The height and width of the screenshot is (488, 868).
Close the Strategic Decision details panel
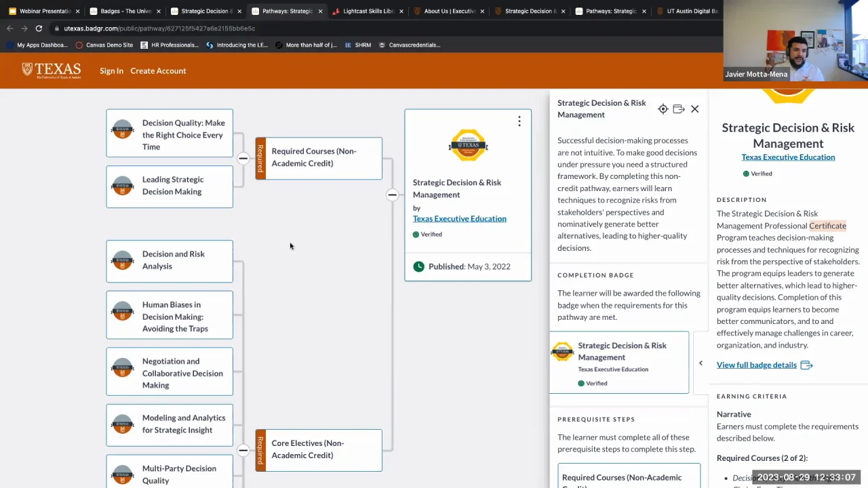point(694,109)
